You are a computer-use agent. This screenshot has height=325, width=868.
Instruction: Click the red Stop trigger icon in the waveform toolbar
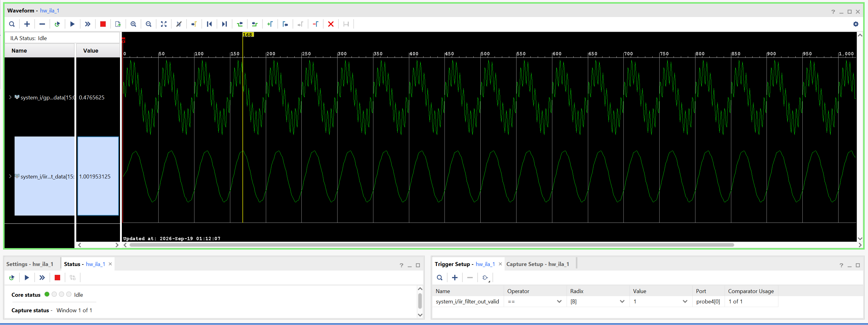click(x=103, y=24)
